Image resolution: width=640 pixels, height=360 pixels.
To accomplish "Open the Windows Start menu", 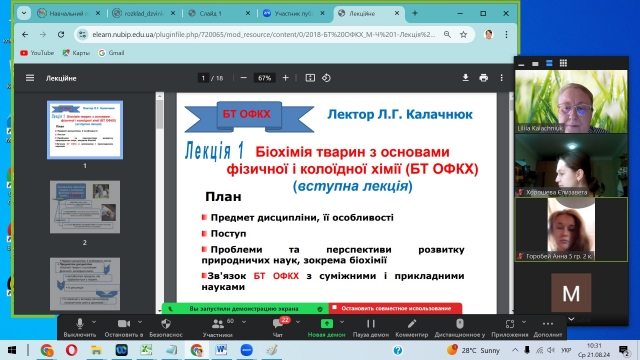I will click(x=12, y=350).
